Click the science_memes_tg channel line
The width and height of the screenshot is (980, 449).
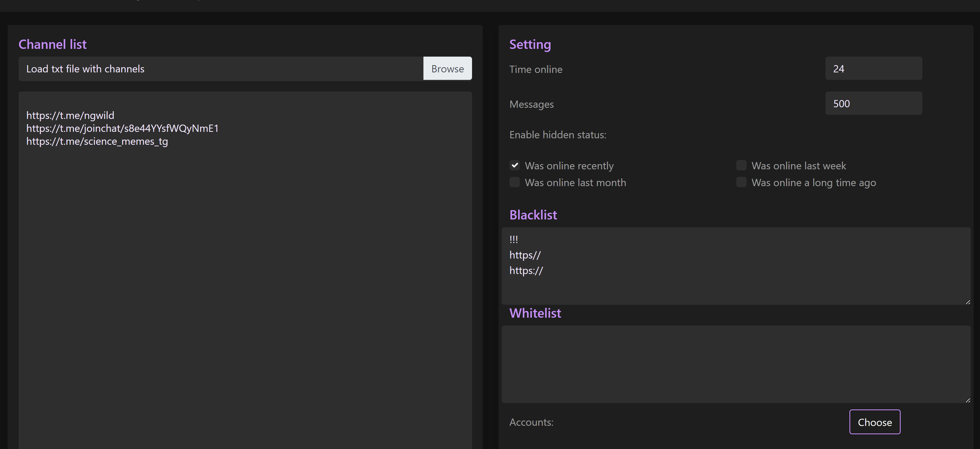coord(97,142)
